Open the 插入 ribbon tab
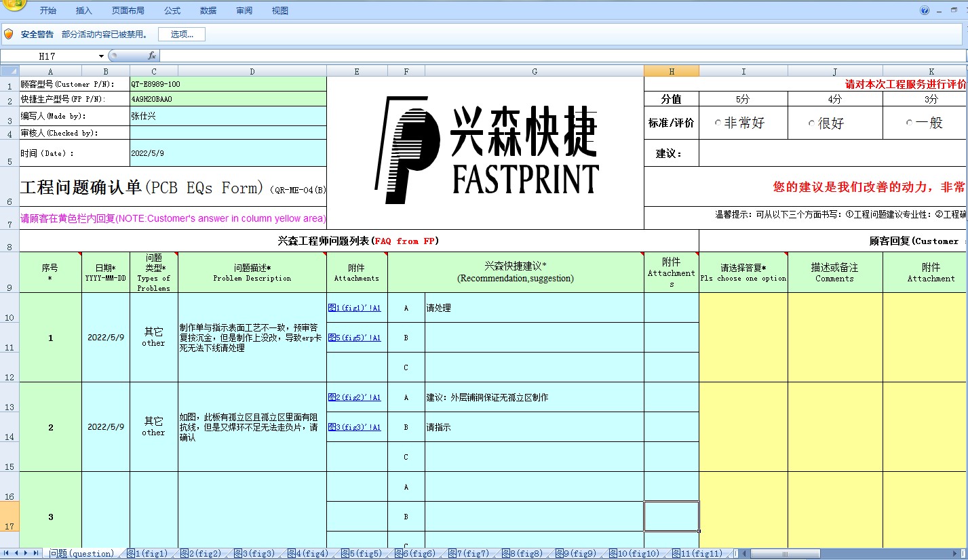Viewport: 968px width, 560px height. pyautogui.click(x=84, y=11)
